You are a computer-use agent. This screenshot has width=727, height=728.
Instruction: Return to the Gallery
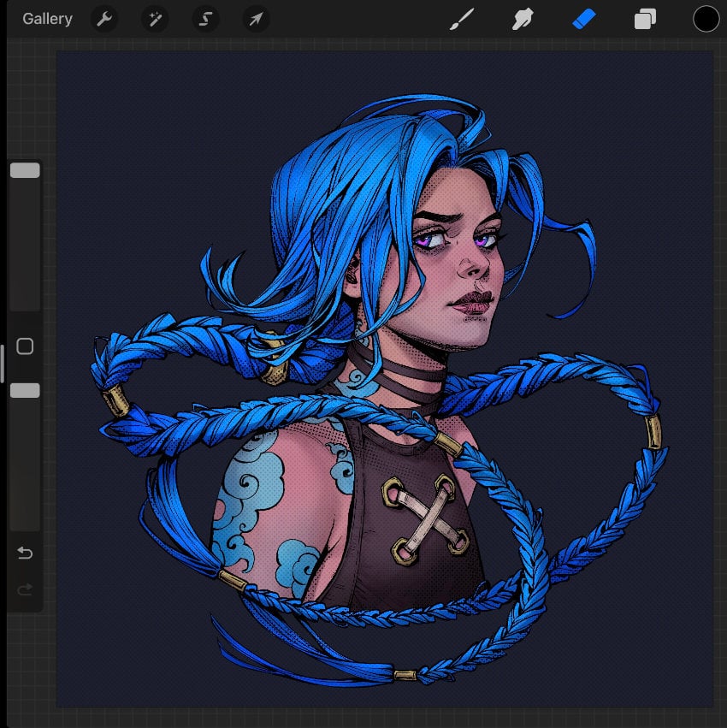(47, 19)
